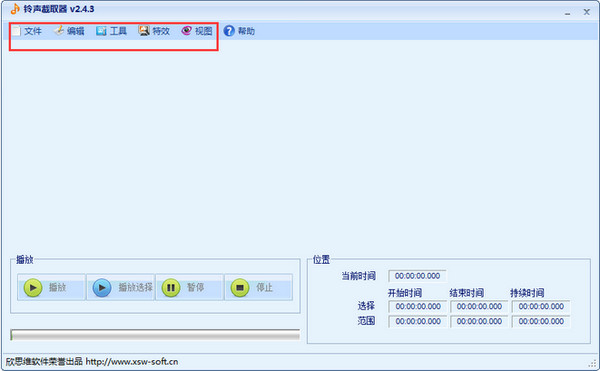Click the resize grip in the status bar corner
Viewport: 600px width, 371px height.
pos(593,363)
